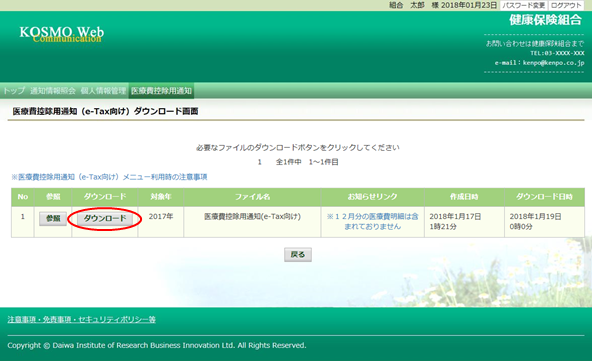Click the ログアウト link
This screenshot has height=361, width=592.
[x=566, y=5]
